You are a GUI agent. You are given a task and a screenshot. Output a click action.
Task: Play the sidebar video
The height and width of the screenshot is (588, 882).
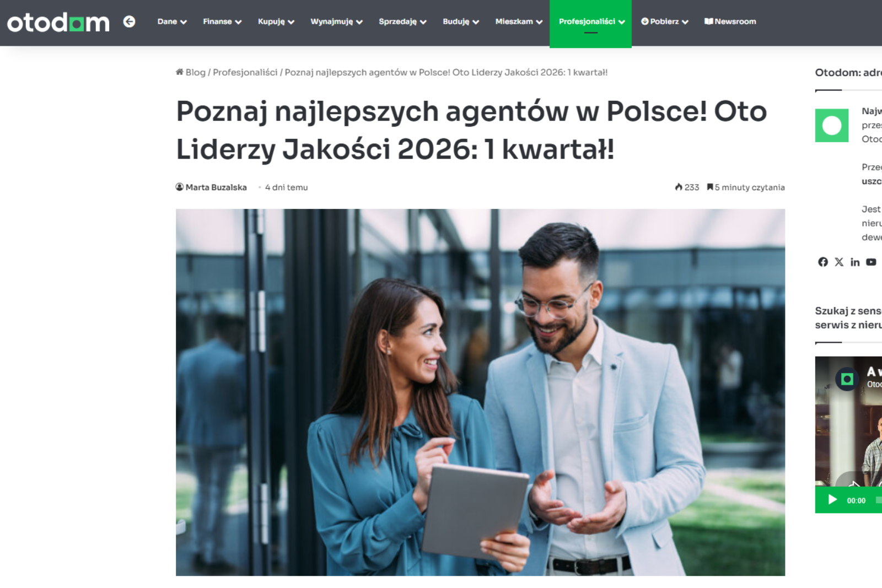[832, 500]
